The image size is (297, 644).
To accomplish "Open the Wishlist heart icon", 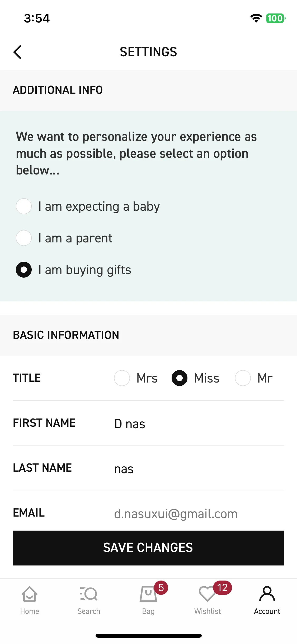I will pos(208,594).
